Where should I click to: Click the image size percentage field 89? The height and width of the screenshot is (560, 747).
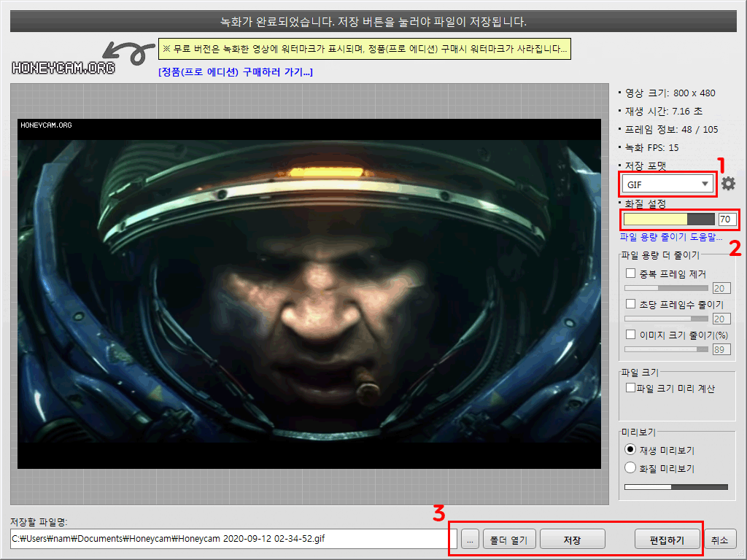coord(721,349)
